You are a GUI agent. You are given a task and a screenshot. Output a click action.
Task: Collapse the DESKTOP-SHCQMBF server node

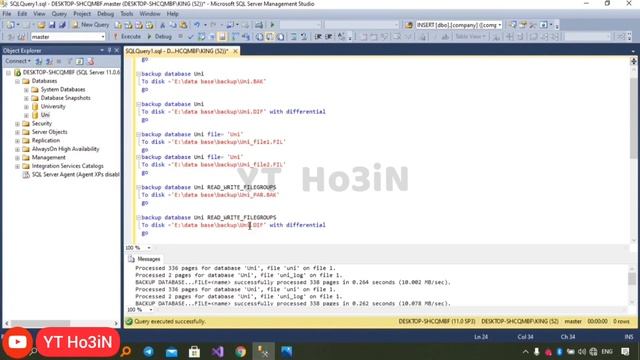point(9,73)
